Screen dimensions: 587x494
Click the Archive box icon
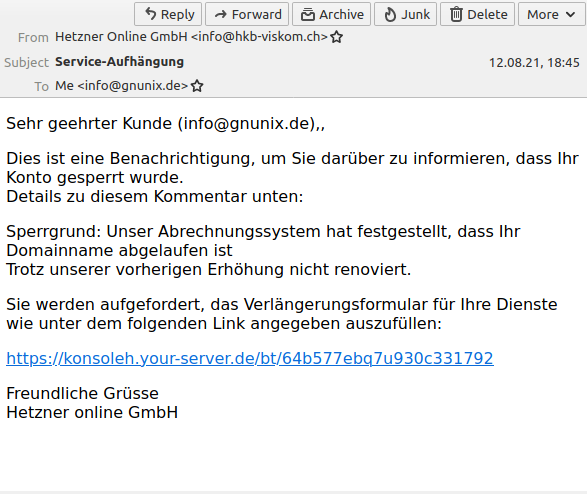click(x=308, y=15)
